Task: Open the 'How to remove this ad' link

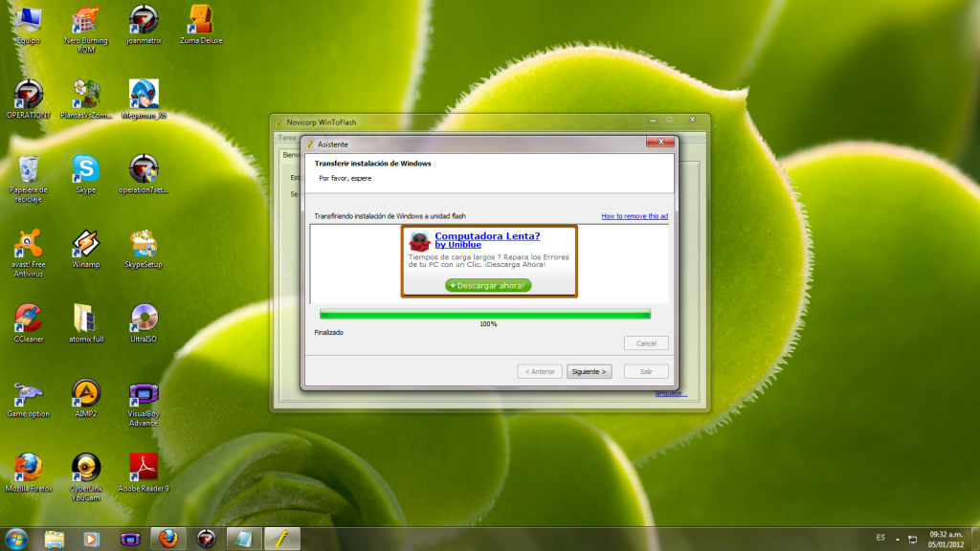Action: [x=635, y=216]
